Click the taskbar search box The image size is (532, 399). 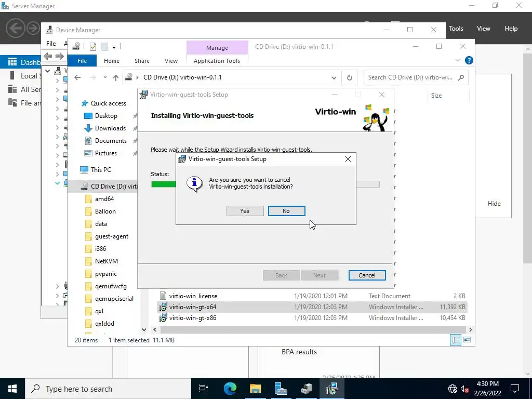pyautogui.click(x=108, y=389)
